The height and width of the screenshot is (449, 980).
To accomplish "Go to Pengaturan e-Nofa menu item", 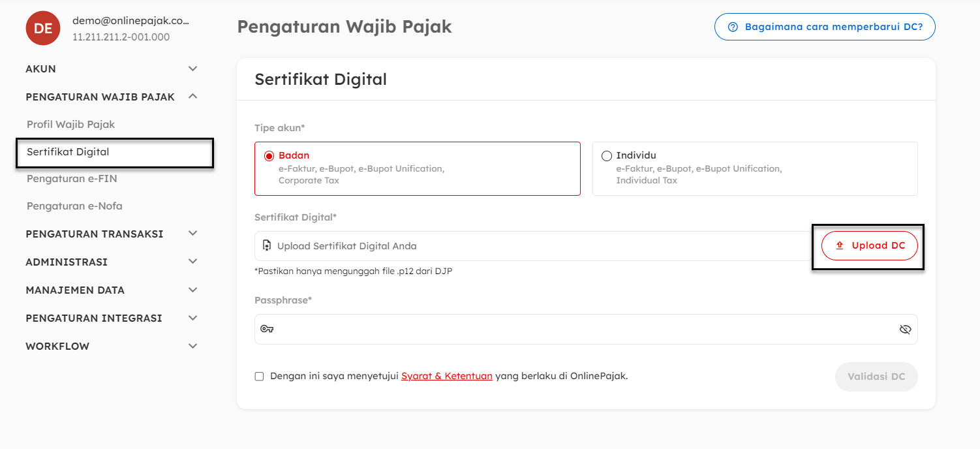I will click(74, 206).
